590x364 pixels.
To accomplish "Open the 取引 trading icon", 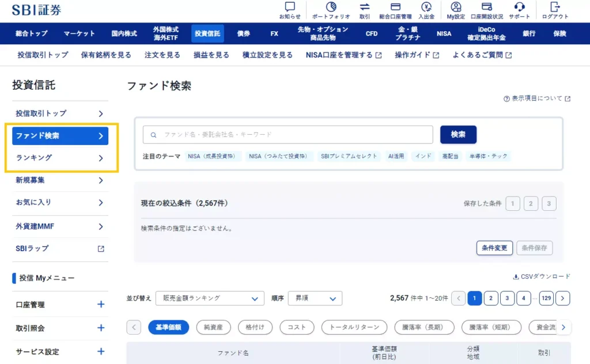I will click(365, 7).
